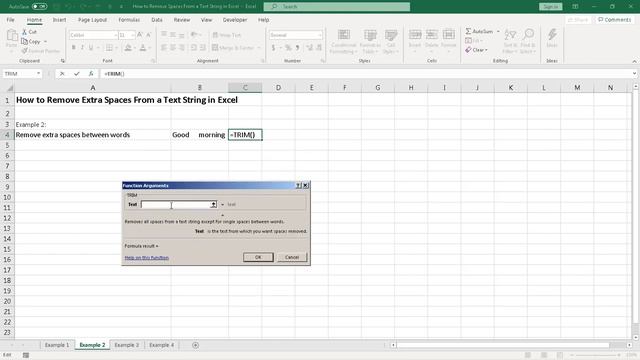Select cell B4 with Good morning
Viewport: 640px width, 360px height.
point(200,135)
